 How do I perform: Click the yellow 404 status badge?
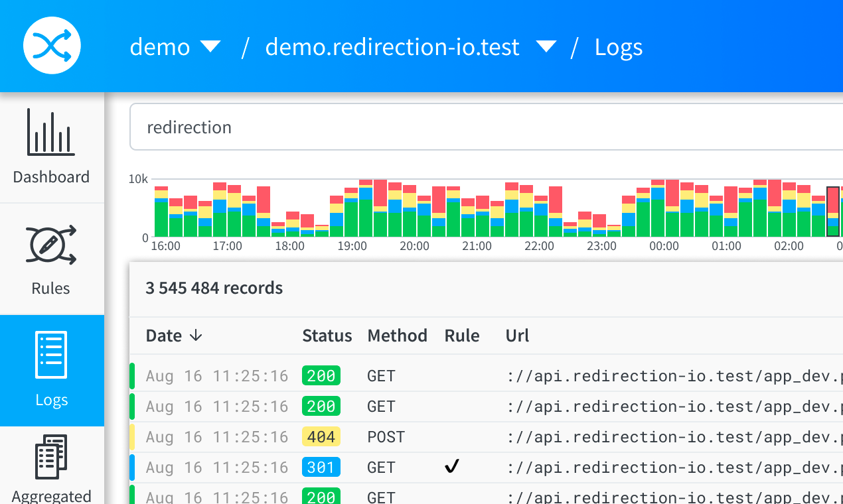tap(321, 437)
